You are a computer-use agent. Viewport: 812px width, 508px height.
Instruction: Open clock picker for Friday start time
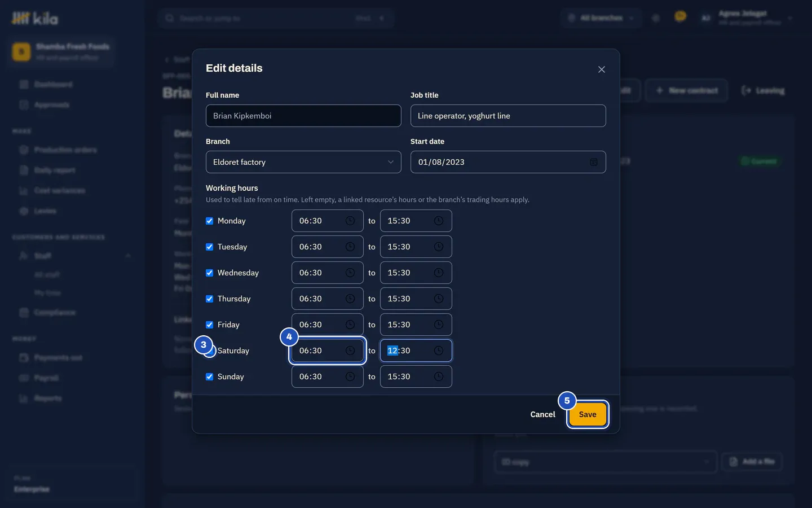click(350, 325)
